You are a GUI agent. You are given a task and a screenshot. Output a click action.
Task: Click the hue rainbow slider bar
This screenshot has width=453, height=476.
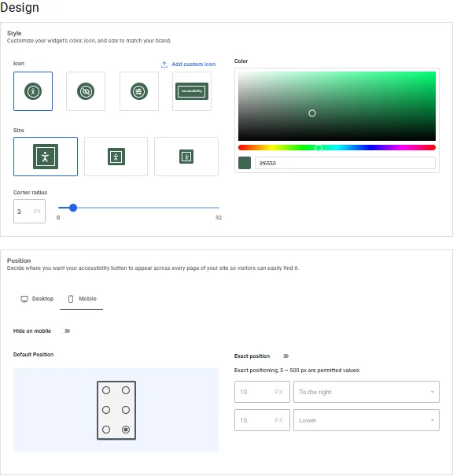click(x=337, y=148)
